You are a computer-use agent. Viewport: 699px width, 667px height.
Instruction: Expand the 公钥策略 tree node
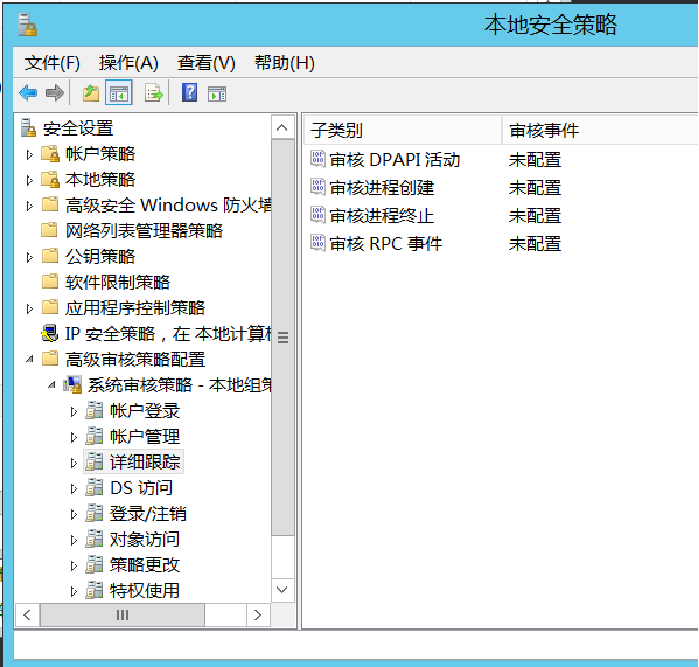coord(29,257)
